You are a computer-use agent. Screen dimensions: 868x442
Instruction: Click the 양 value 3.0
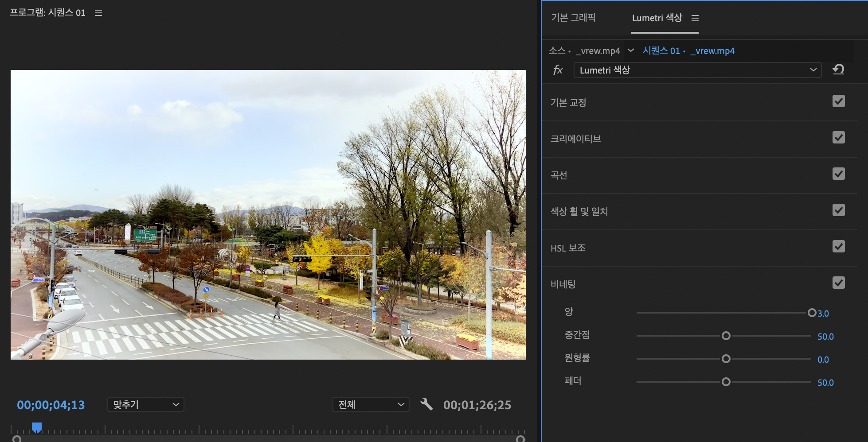[x=823, y=313]
